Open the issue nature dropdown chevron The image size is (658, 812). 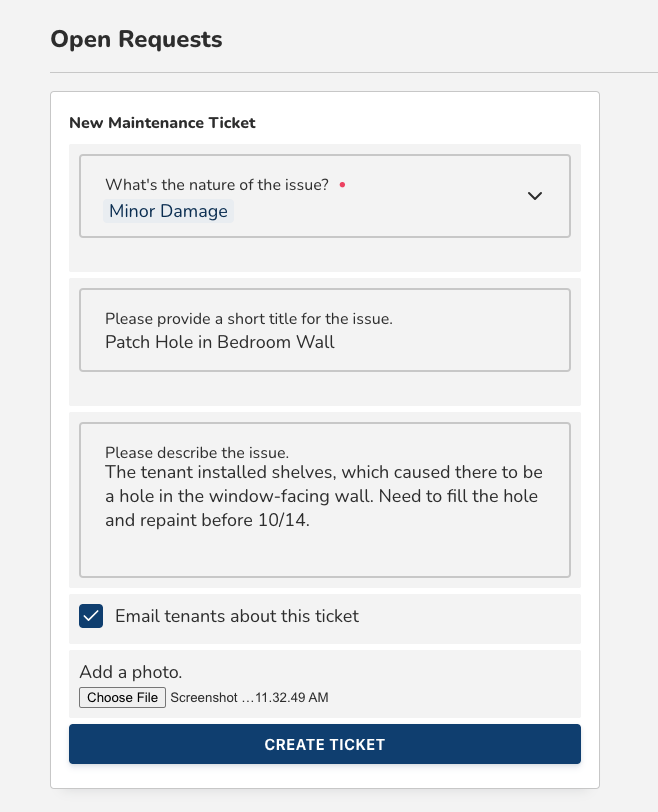tap(535, 196)
